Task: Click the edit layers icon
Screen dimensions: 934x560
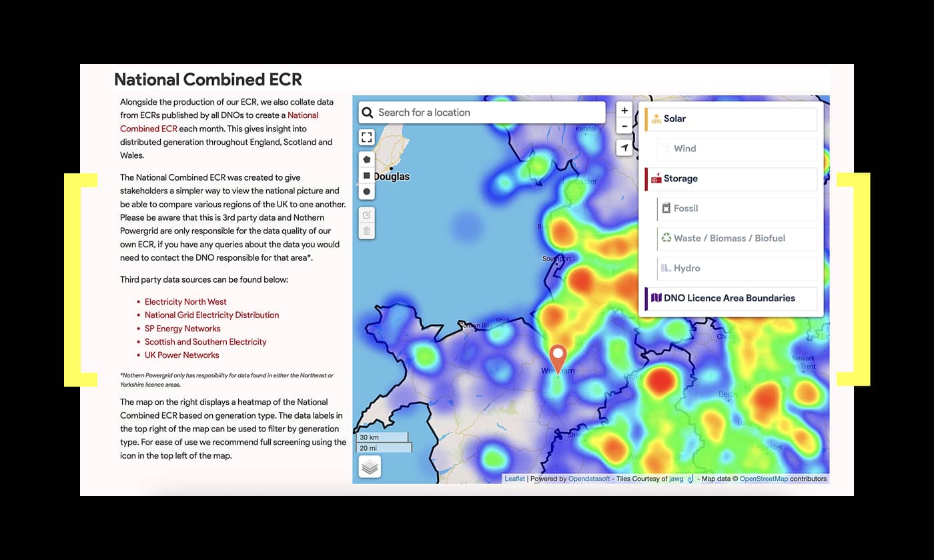Action: tap(367, 215)
